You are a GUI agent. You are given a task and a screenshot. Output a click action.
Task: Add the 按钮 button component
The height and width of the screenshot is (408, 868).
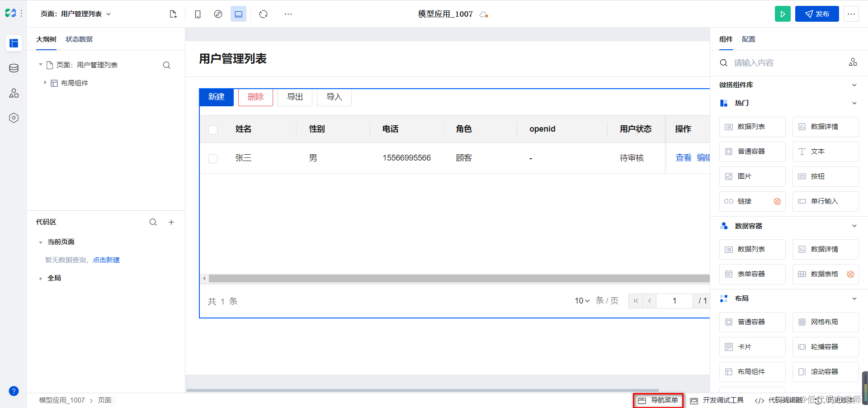826,176
